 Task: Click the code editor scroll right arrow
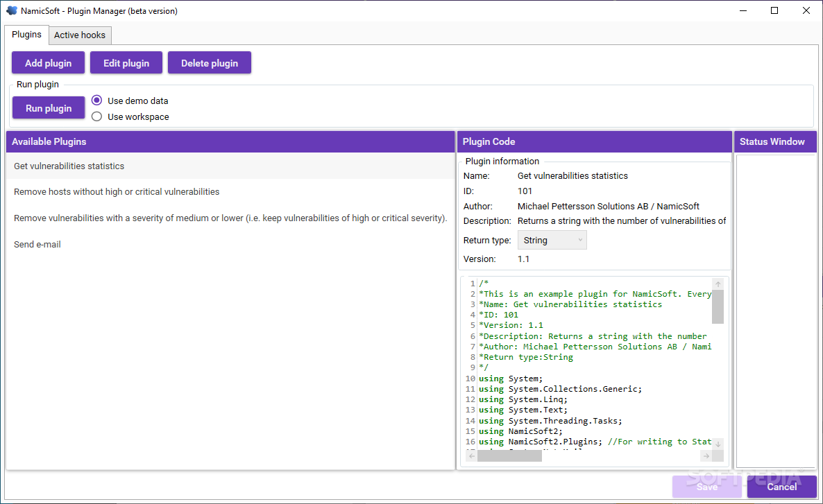pos(706,456)
